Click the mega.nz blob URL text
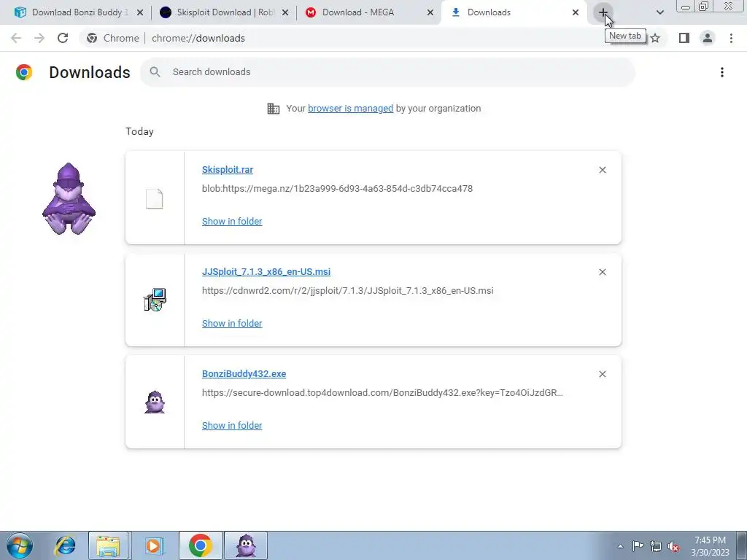The width and height of the screenshot is (747, 560). pos(337,189)
